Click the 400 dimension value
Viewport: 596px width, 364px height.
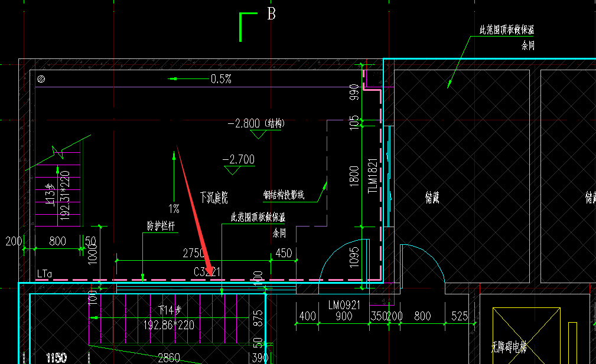point(308,316)
